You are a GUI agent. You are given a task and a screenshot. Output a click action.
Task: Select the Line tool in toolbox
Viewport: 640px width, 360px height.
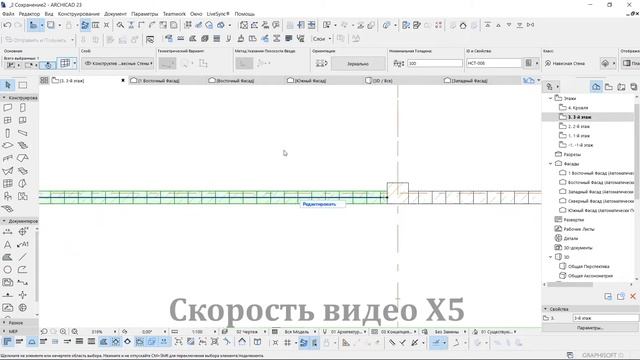[22, 257]
